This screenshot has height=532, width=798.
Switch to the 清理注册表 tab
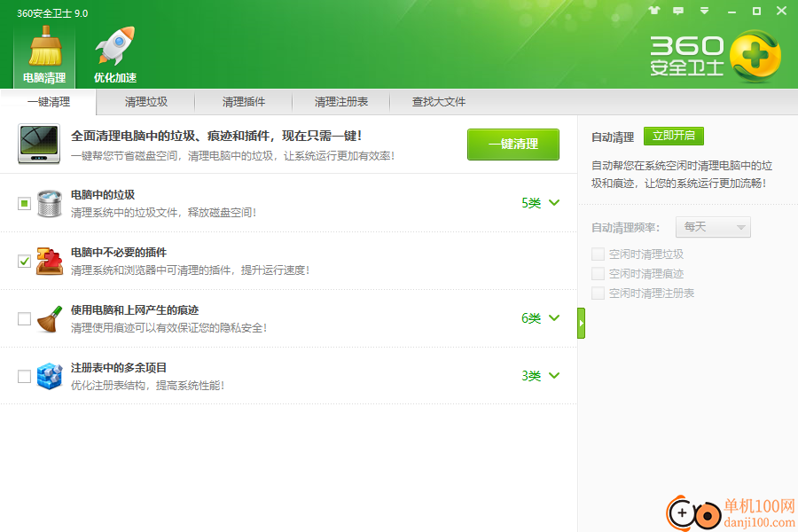tap(341, 102)
